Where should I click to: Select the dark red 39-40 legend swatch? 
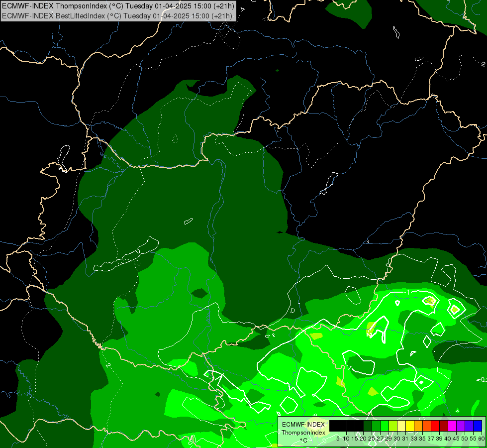coord(444,426)
